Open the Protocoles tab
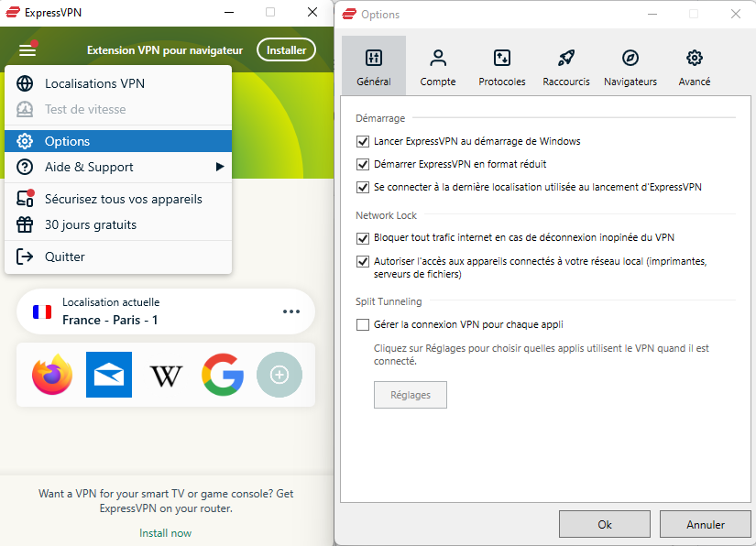Screen dimensions: 756x546 (502, 66)
